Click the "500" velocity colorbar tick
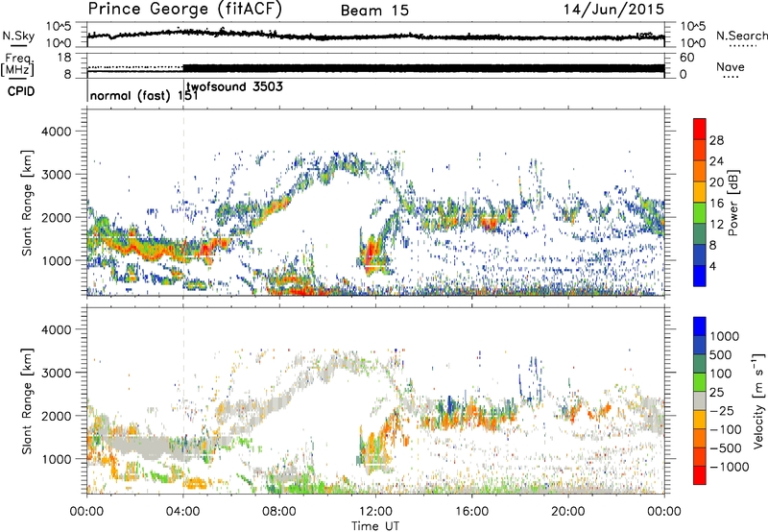Screen dimensions: 768x532 click(721, 355)
